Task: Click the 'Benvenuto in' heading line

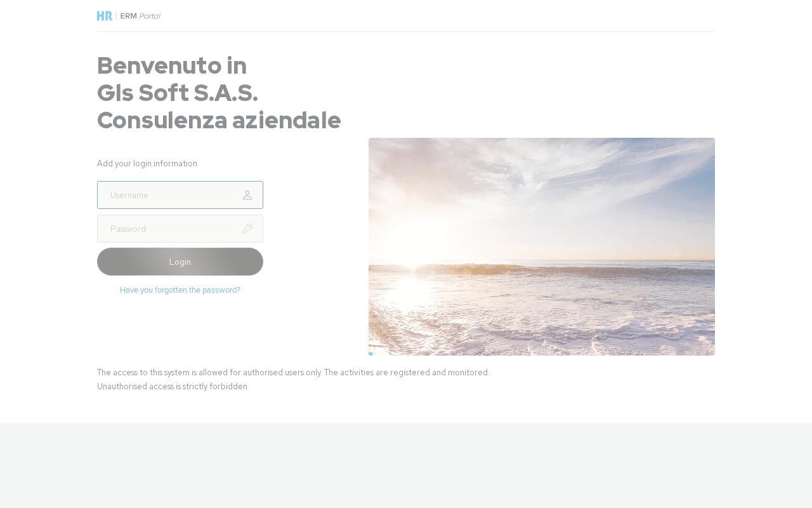Action: tap(172, 65)
